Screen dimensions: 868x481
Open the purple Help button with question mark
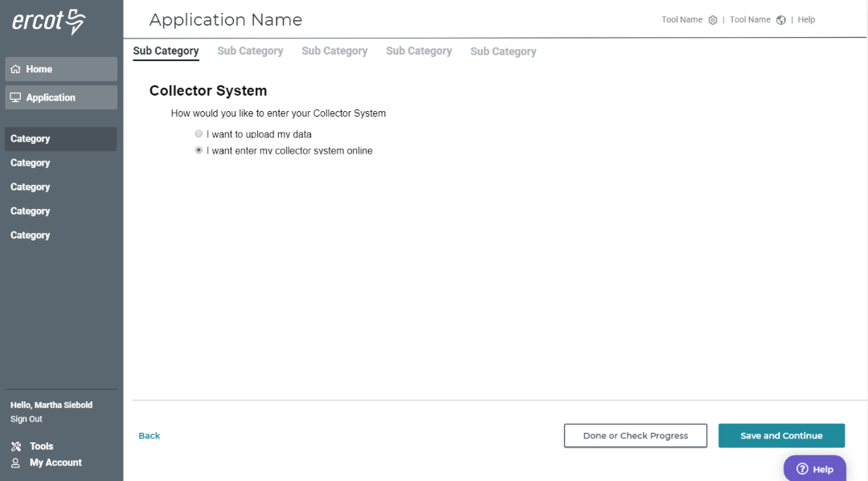[x=815, y=468]
